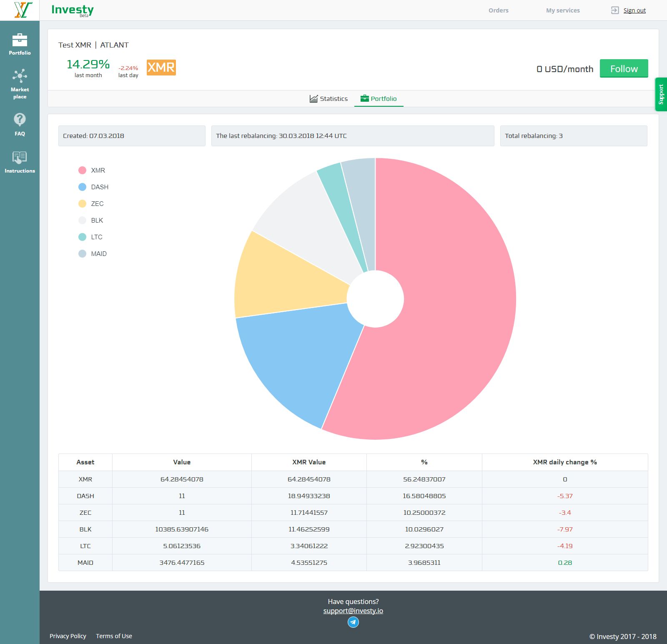
Task: Click the Portfolio tab briefcase icon
Action: (x=364, y=98)
